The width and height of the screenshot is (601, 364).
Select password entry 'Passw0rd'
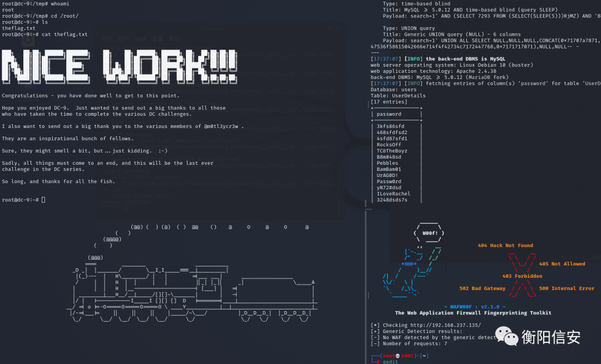(x=388, y=181)
